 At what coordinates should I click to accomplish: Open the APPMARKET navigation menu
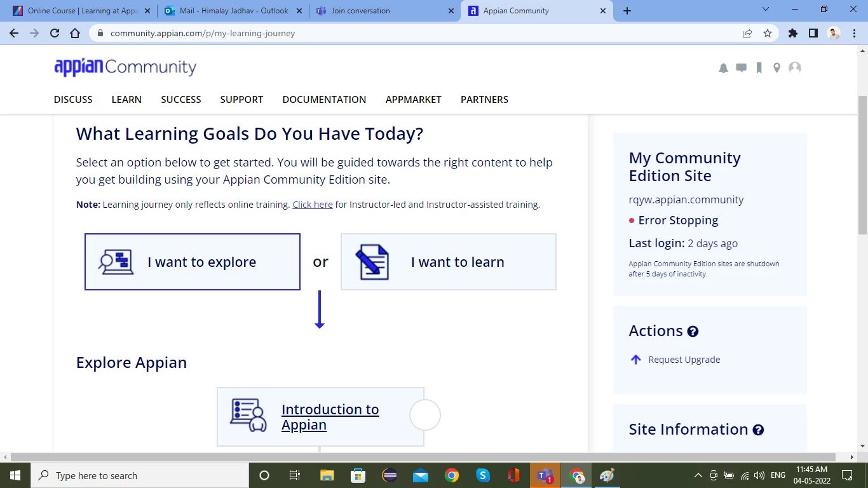pyautogui.click(x=414, y=100)
